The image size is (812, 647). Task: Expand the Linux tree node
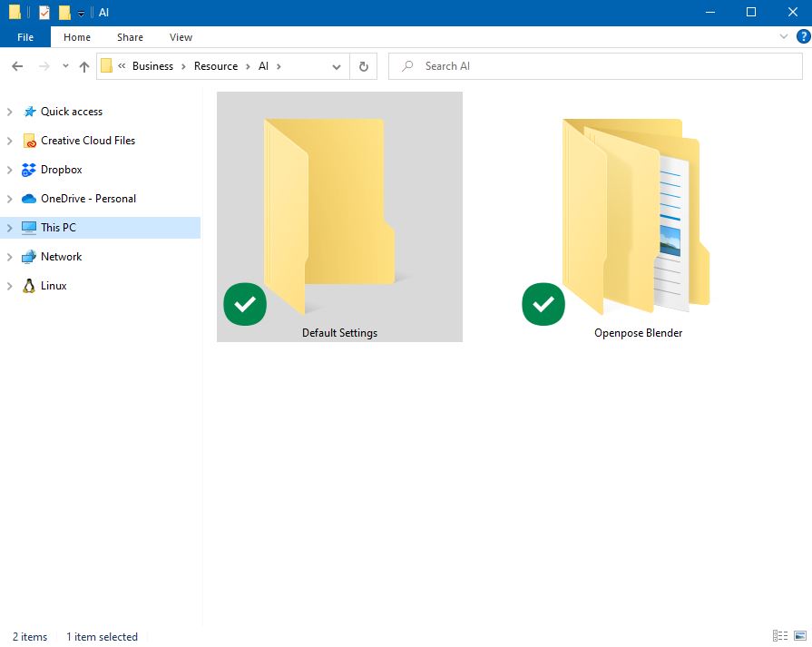point(9,286)
